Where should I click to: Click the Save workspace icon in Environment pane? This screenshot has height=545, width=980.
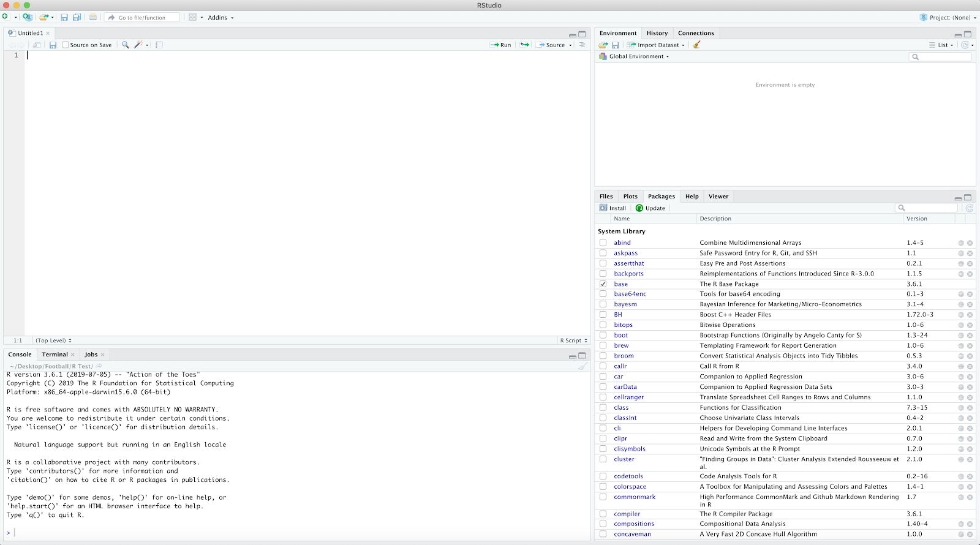coord(616,45)
